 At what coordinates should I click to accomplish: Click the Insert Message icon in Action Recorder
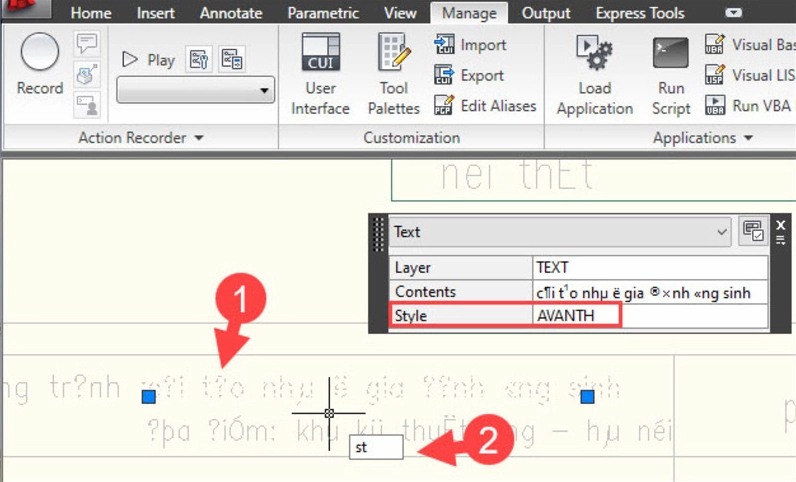87,43
